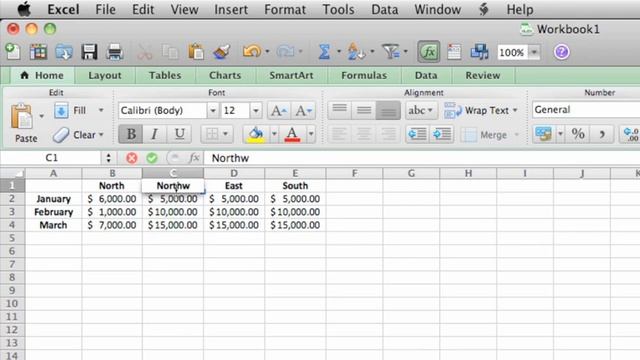The image size is (640, 360).
Task: Click the Cut scissors icon
Action: (x=144, y=52)
